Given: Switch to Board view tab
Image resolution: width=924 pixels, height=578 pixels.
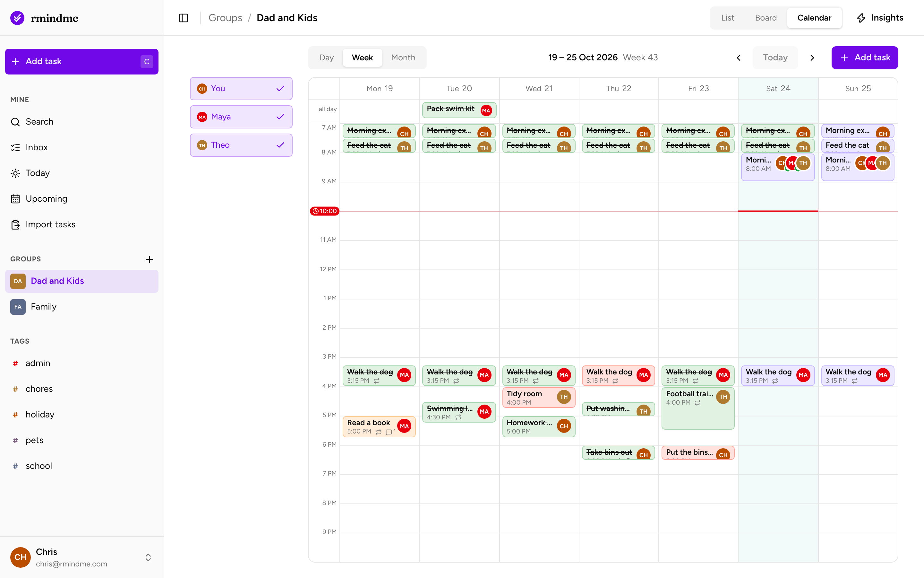Looking at the screenshot, I should coord(766,18).
